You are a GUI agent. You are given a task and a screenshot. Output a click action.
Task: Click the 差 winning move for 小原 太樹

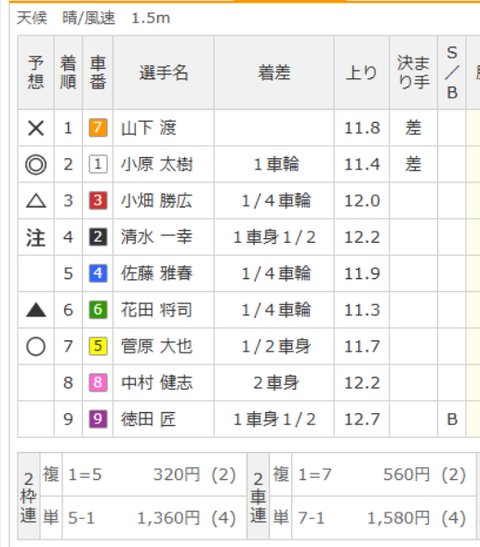tap(413, 164)
